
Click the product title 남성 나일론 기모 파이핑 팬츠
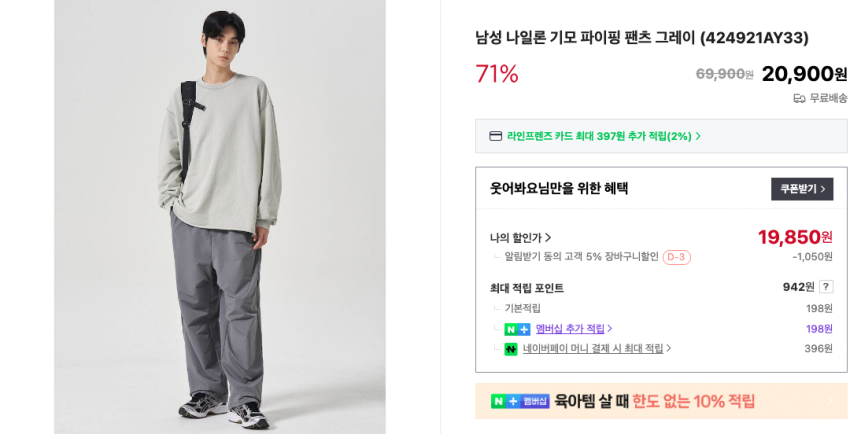point(641,38)
